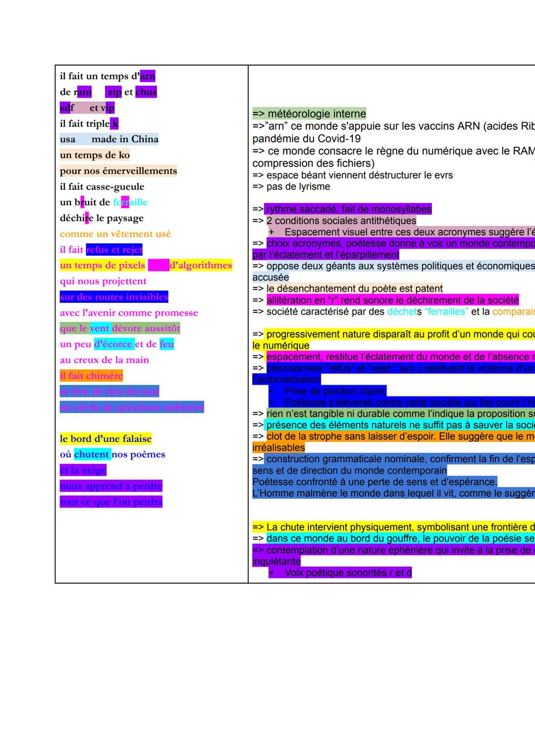Click the yellow line "le bord d'une falaise"
This screenshot has height=756, width=535.
(106, 439)
